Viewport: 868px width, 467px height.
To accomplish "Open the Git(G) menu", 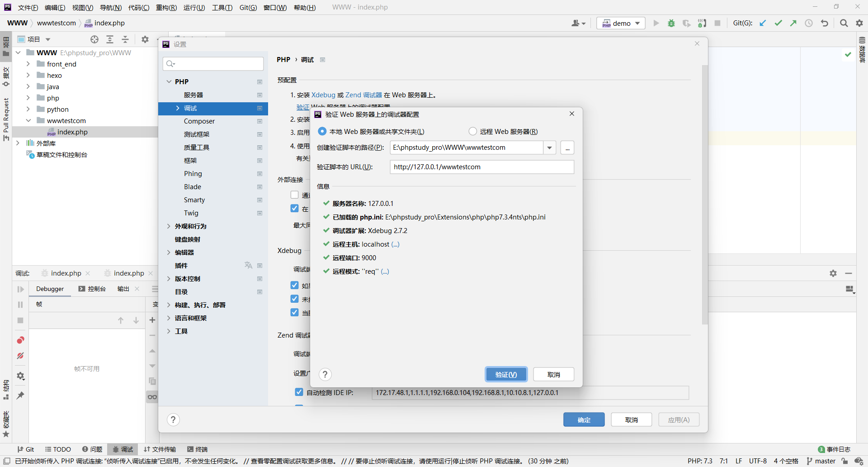I will (x=248, y=7).
